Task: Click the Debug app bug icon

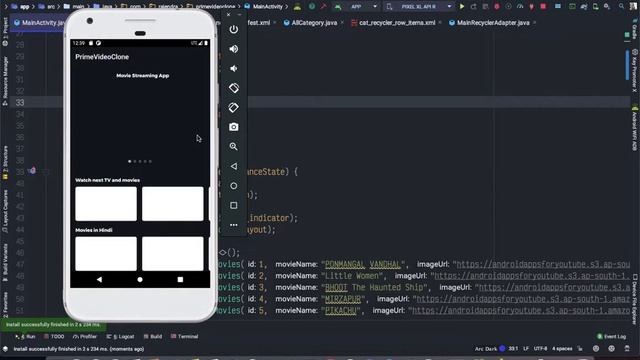Action: coord(497,7)
